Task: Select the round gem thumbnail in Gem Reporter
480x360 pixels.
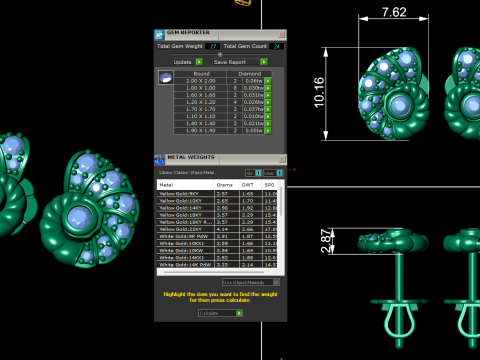Action: click(166, 78)
